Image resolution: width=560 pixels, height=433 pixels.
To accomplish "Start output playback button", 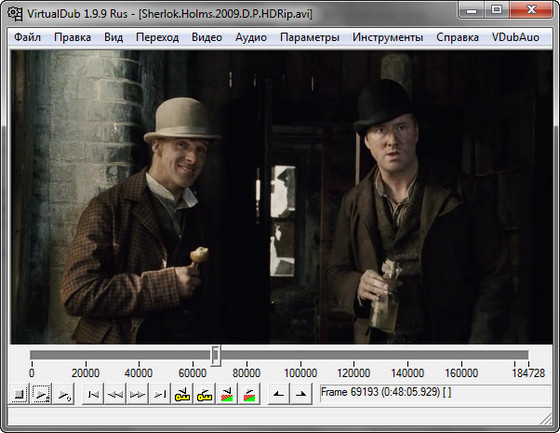I will (64, 394).
